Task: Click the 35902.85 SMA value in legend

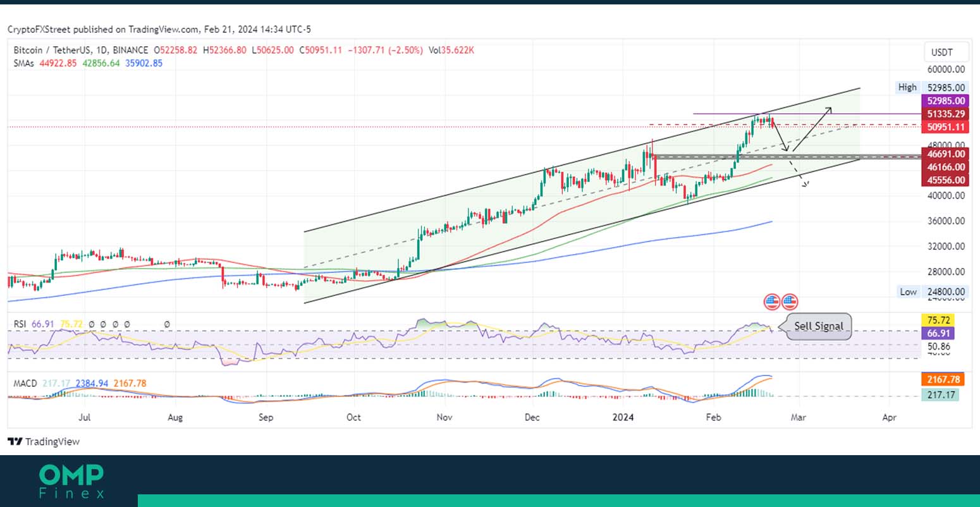Action: pyautogui.click(x=144, y=63)
